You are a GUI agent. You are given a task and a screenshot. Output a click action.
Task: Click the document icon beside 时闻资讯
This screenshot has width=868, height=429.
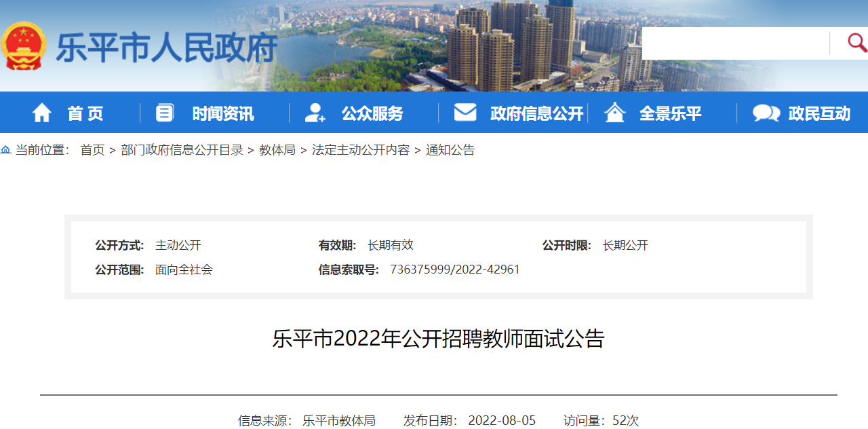tap(165, 113)
